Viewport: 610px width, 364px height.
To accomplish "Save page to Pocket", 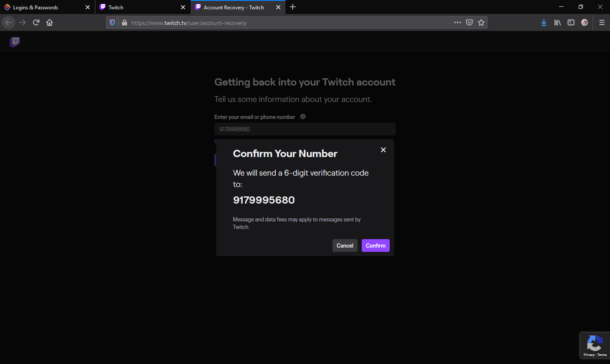I will pyautogui.click(x=469, y=22).
